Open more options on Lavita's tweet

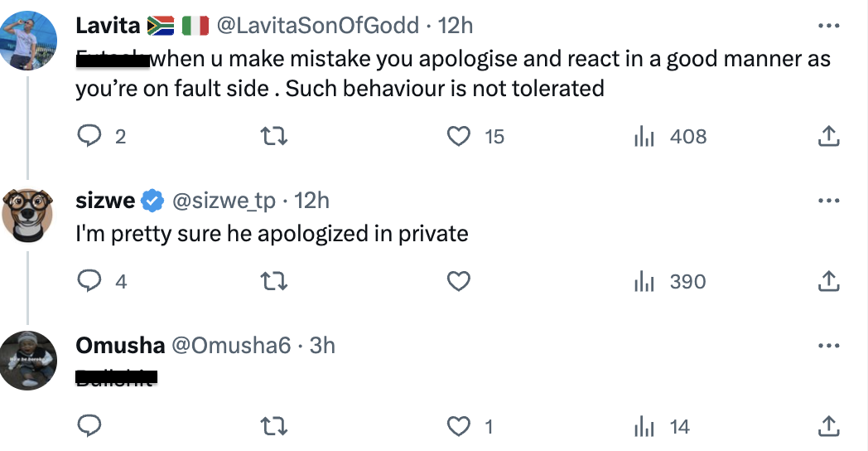pyautogui.click(x=829, y=26)
